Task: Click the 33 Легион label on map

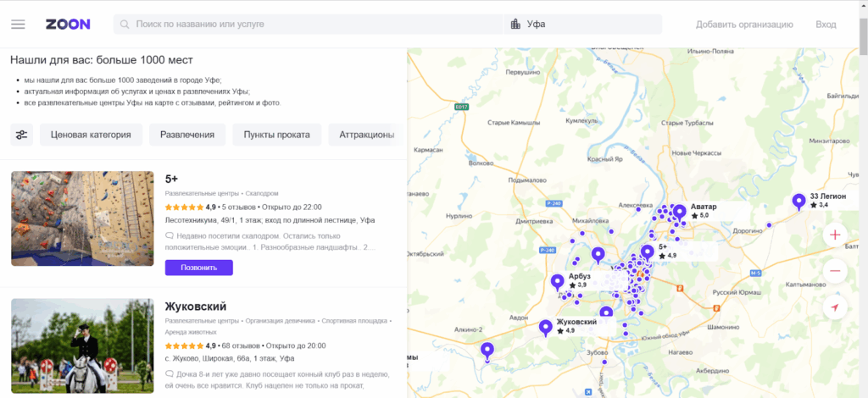Action: pos(827,196)
